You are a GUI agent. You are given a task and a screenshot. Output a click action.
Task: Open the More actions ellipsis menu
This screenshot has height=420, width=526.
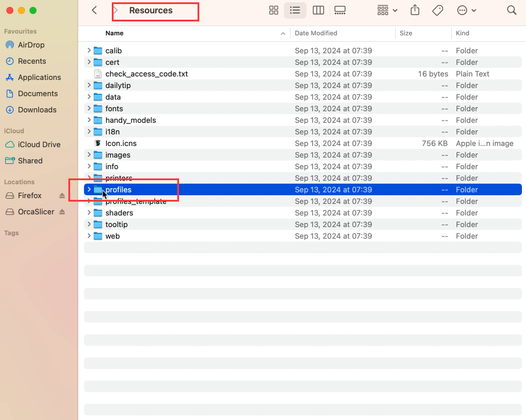pyautogui.click(x=467, y=10)
